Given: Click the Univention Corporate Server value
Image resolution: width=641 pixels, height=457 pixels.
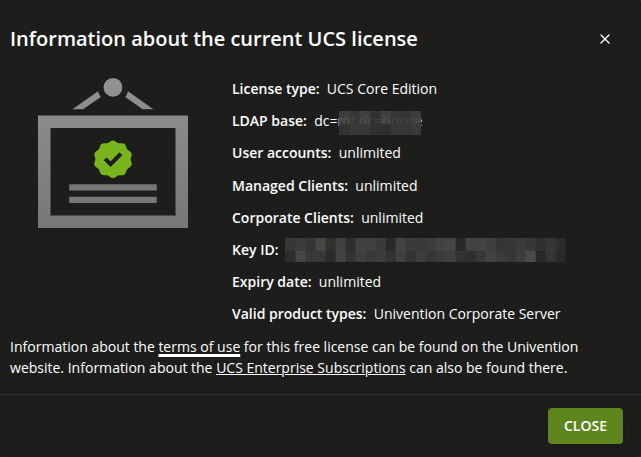Looking at the screenshot, I should (x=467, y=314).
